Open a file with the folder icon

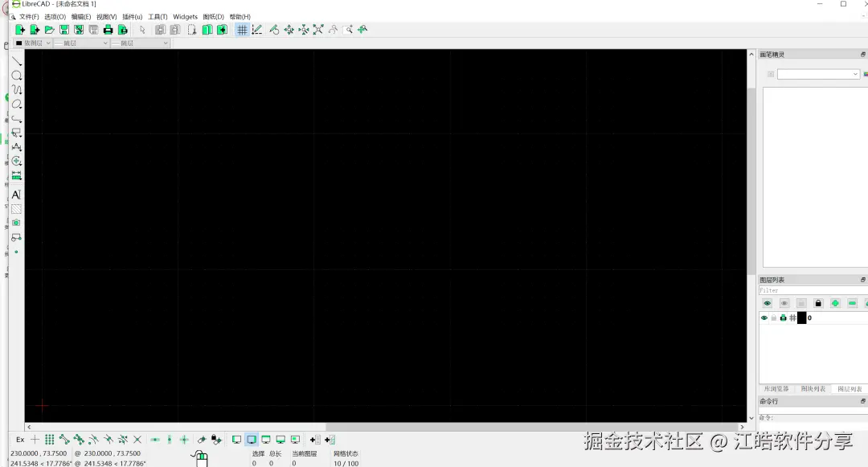point(49,30)
